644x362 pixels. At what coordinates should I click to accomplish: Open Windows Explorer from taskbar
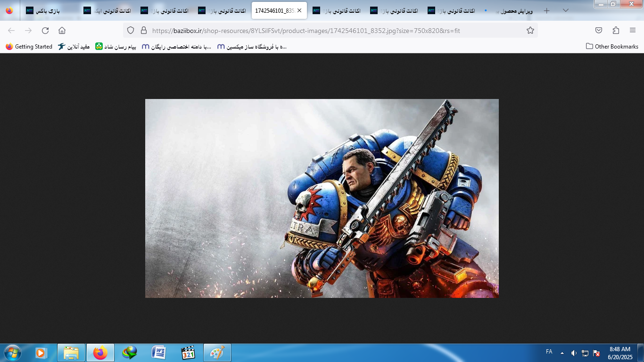coord(71,353)
